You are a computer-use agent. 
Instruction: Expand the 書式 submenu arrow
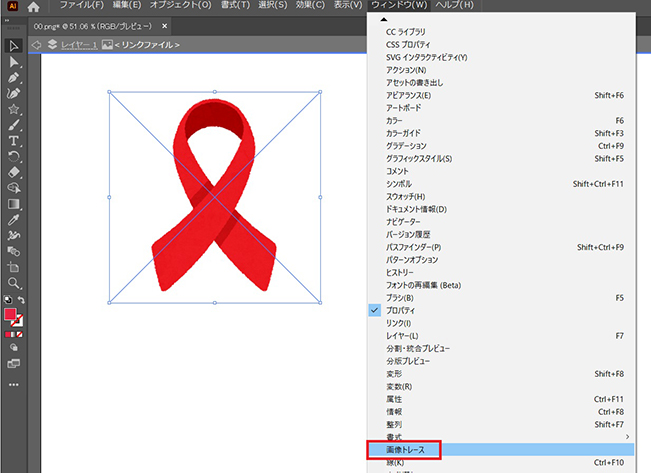(627, 436)
